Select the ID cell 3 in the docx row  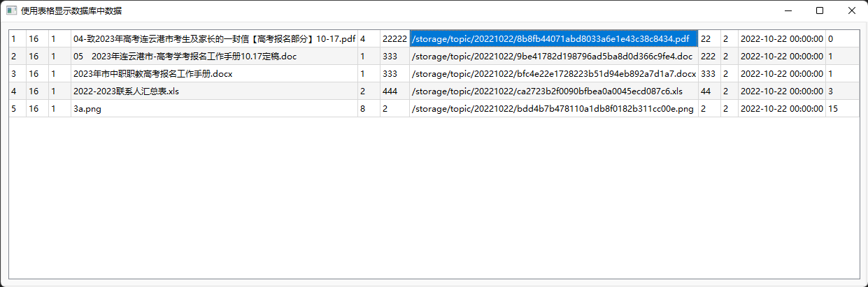pos(17,74)
